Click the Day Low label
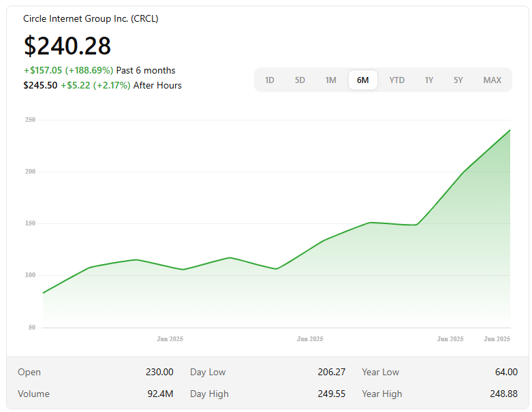Screen dimensions: 532x412 point(208,372)
